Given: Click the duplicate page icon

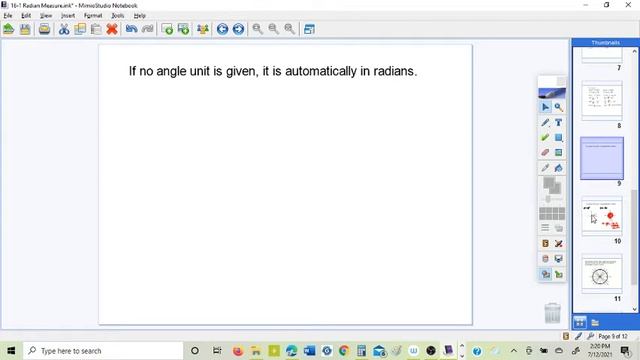Looking at the screenshot, I should click(x=184, y=29).
